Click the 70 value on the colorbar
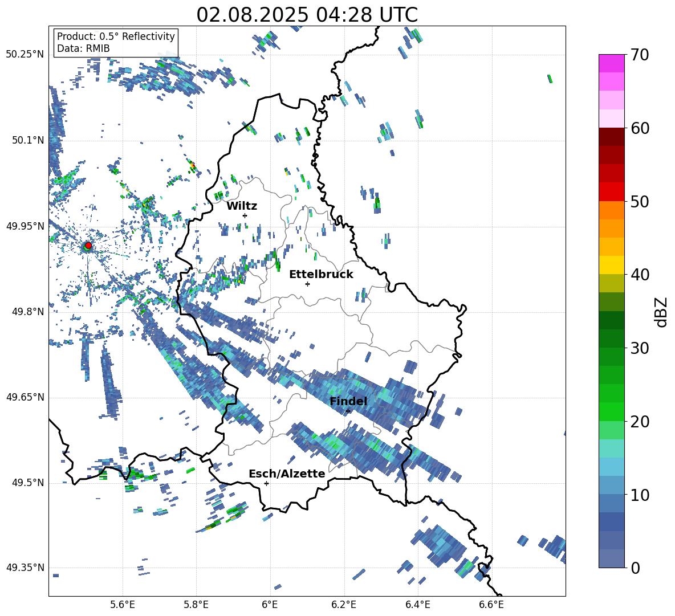675x616 pixels. point(640,55)
